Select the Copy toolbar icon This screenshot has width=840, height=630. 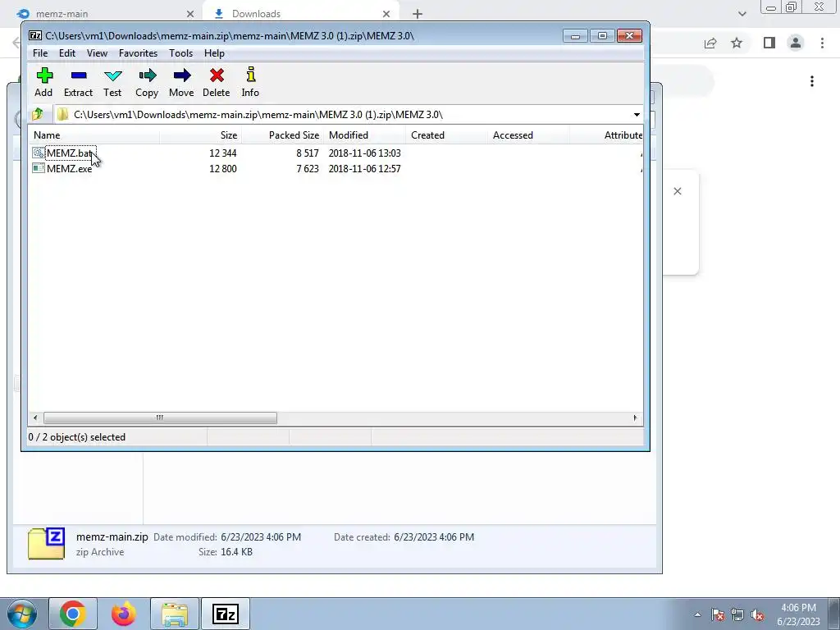(148, 75)
